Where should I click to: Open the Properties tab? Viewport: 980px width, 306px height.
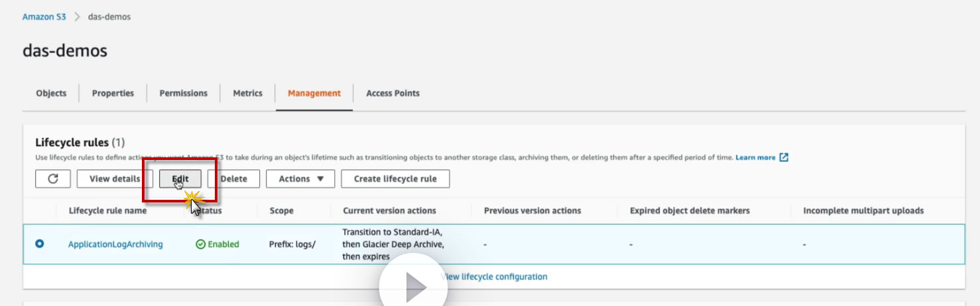click(113, 93)
